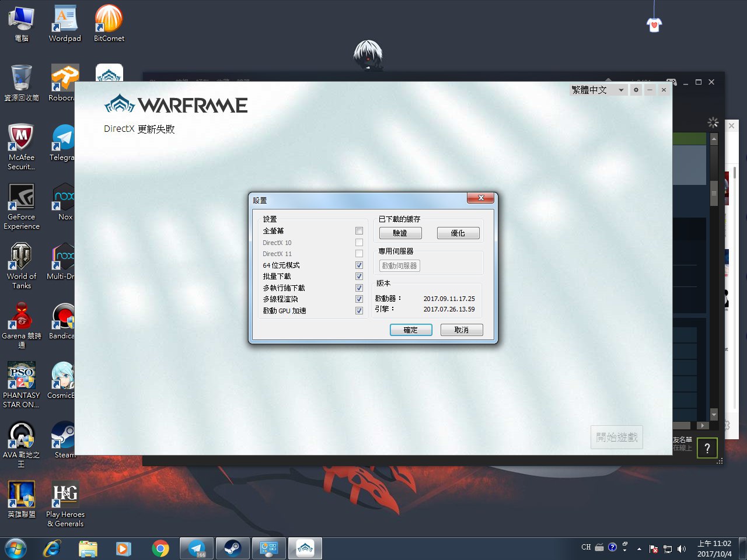
Task: Click the launcher settings gear icon
Action: (x=636, y=90)
